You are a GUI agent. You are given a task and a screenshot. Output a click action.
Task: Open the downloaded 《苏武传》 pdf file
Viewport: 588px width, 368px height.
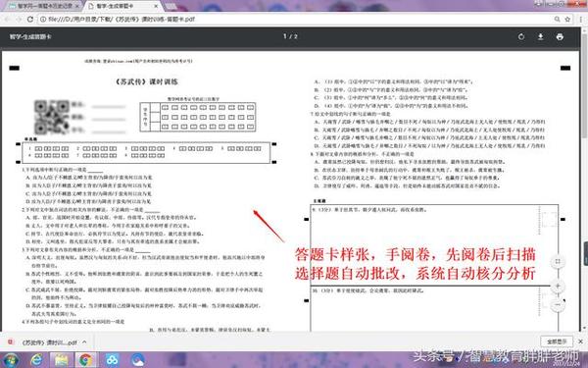[x=45, y=342]
